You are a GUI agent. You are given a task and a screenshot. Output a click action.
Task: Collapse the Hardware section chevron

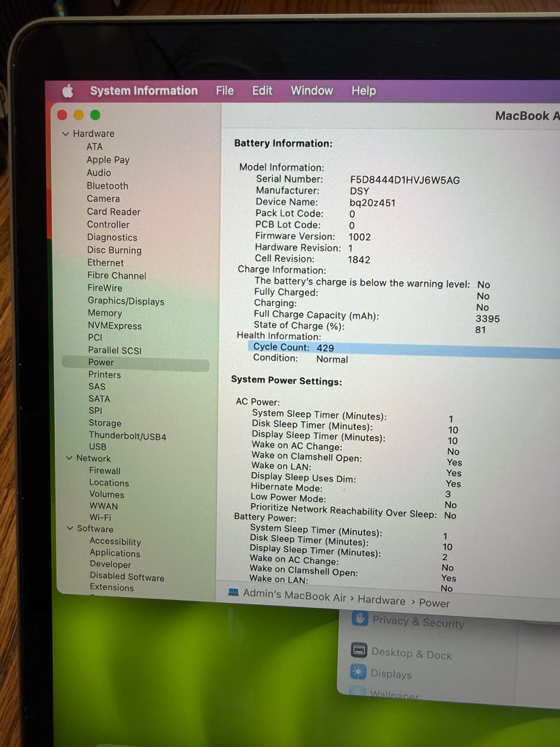coord(66,134)
